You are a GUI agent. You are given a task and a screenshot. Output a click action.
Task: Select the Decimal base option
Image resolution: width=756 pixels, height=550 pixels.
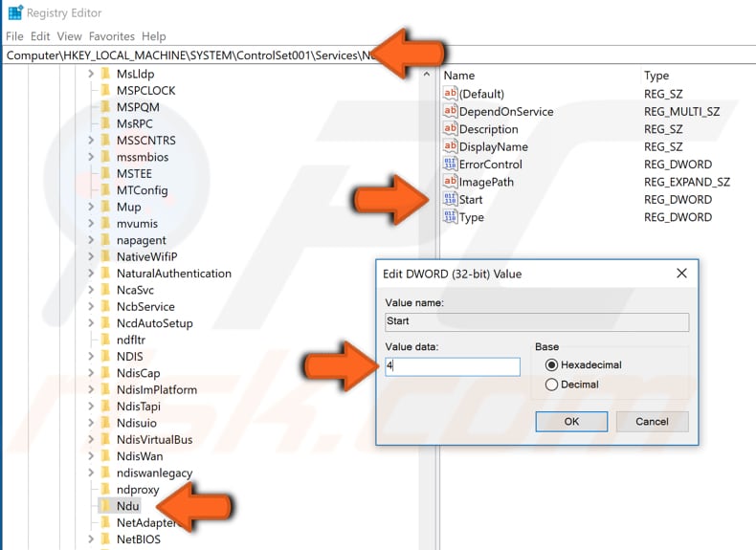551,385
